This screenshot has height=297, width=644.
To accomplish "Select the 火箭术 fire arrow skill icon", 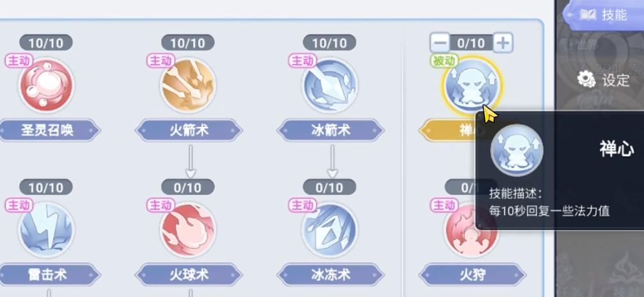I will (188, 86).
